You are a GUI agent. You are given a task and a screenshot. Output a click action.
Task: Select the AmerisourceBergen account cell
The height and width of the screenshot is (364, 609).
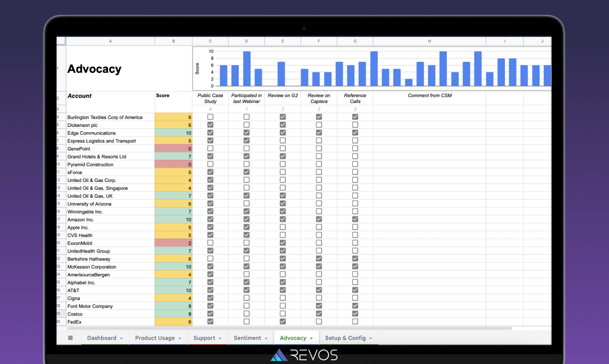tap(110, 275)
